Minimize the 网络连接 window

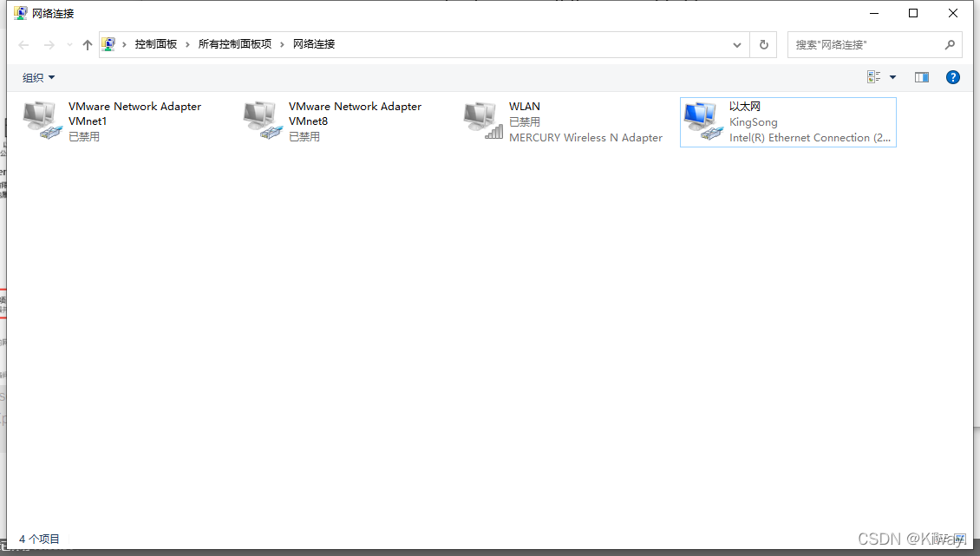coord(873,13)
